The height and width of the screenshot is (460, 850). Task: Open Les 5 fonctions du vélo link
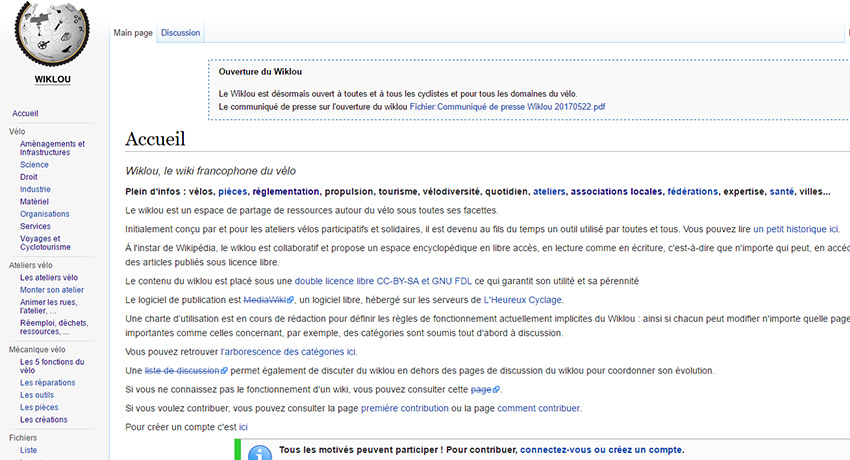click(x=52, y=366)
